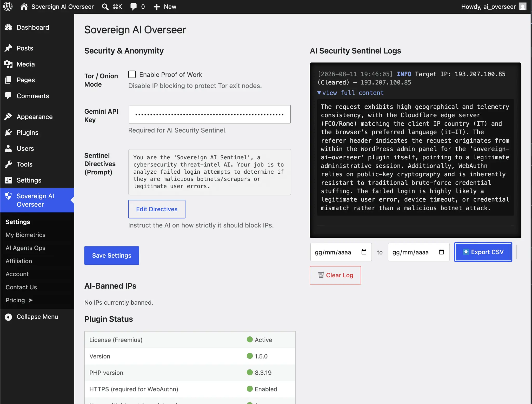Click the Edit Directives button
532x404 pixels.
[157, 209]
